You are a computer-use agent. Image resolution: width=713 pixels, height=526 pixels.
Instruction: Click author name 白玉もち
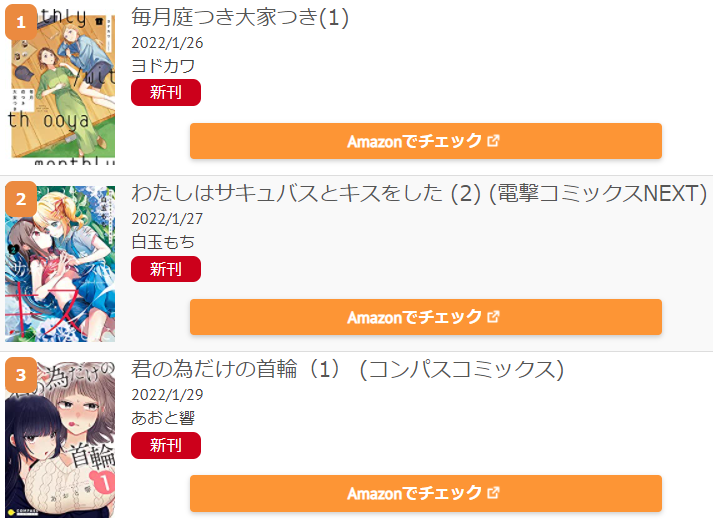tap(163, 242)
